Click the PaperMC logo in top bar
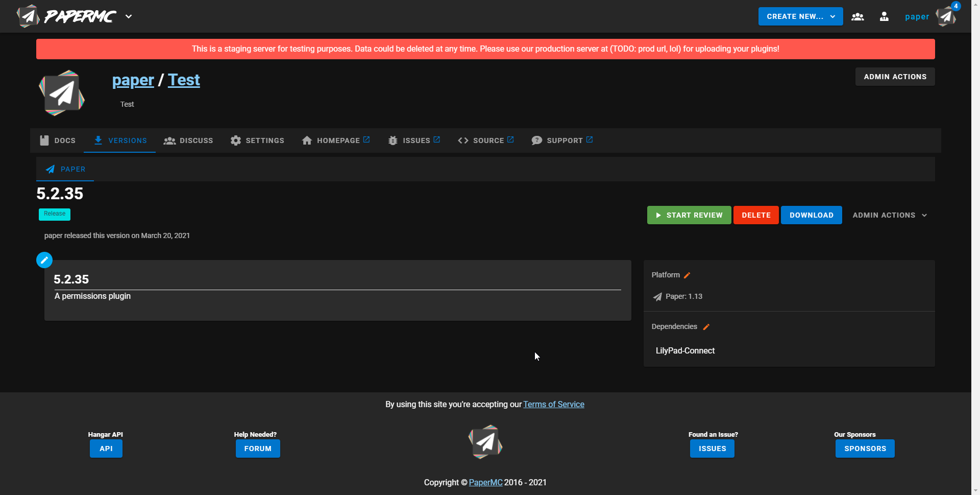 [66, 16]
